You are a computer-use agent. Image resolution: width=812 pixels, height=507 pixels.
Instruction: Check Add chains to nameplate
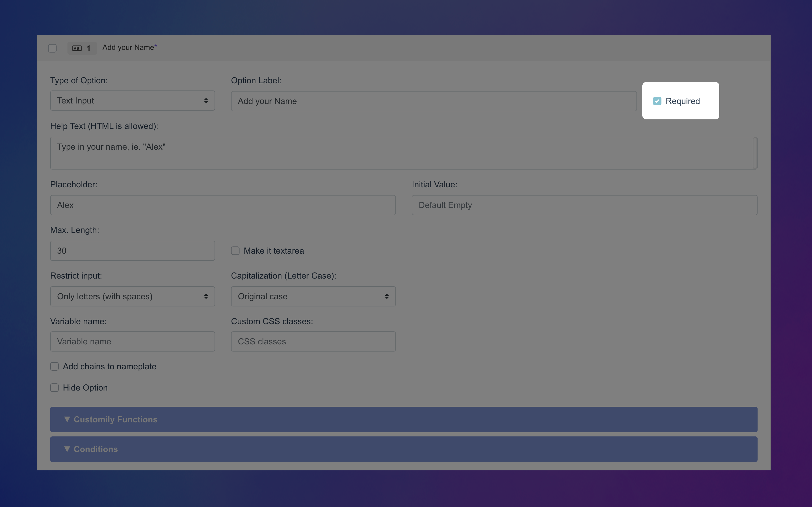coord(54,366)
